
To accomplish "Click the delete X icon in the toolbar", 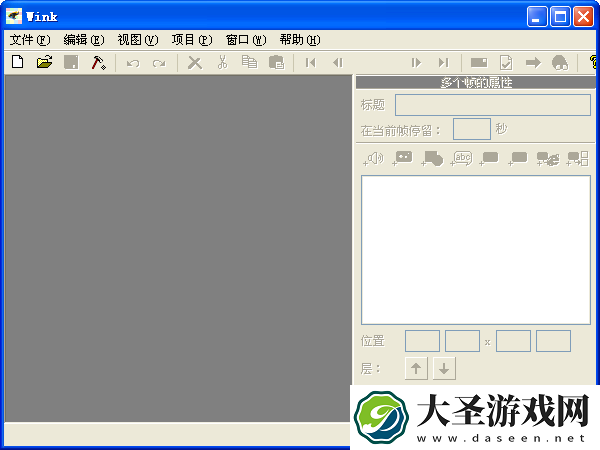I will click(x=195, y=63).
